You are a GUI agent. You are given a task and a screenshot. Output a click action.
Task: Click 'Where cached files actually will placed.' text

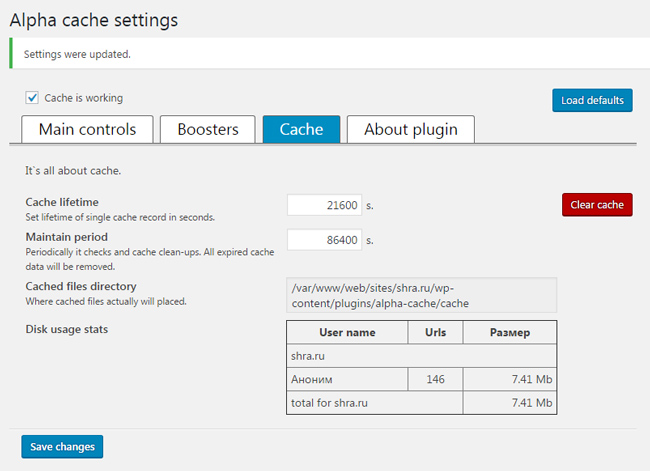pyautogui.click(x=106, y=301)
